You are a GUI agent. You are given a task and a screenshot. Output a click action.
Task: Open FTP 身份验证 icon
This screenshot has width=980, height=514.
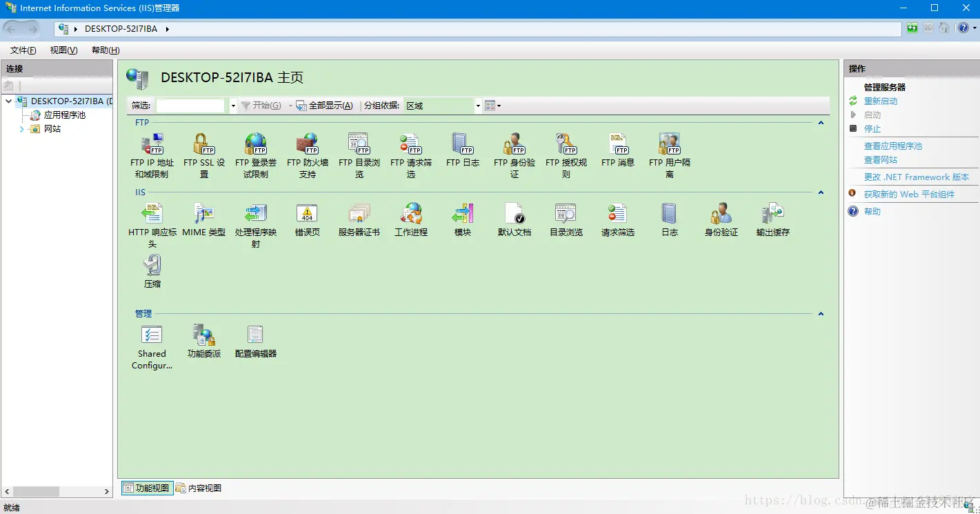point(514,156)
